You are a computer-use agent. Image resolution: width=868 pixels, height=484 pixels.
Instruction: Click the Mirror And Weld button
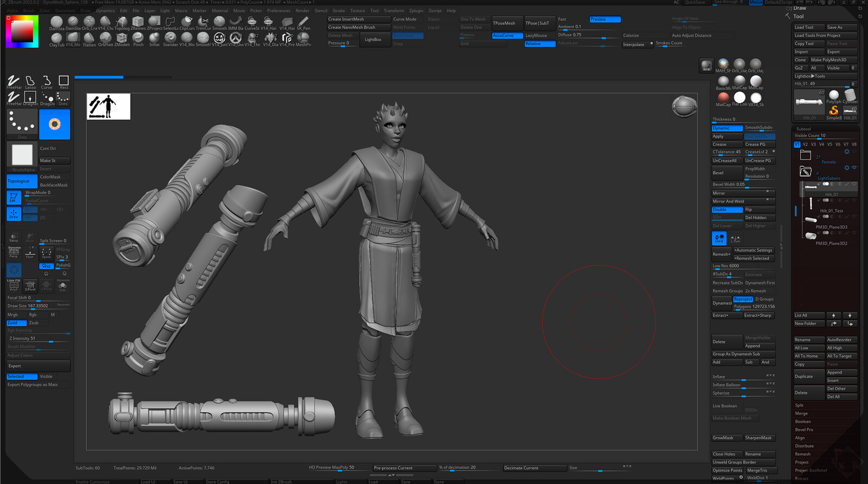point(743,201)
